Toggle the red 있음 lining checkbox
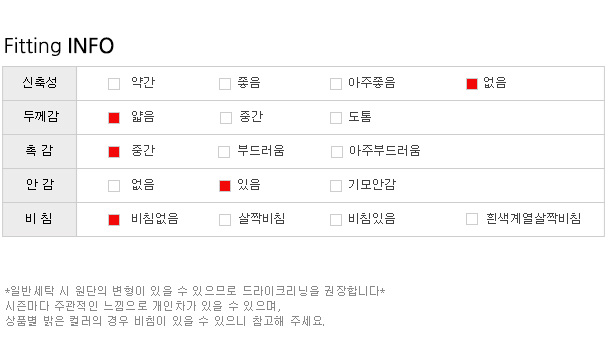 [x=225, y=186]
